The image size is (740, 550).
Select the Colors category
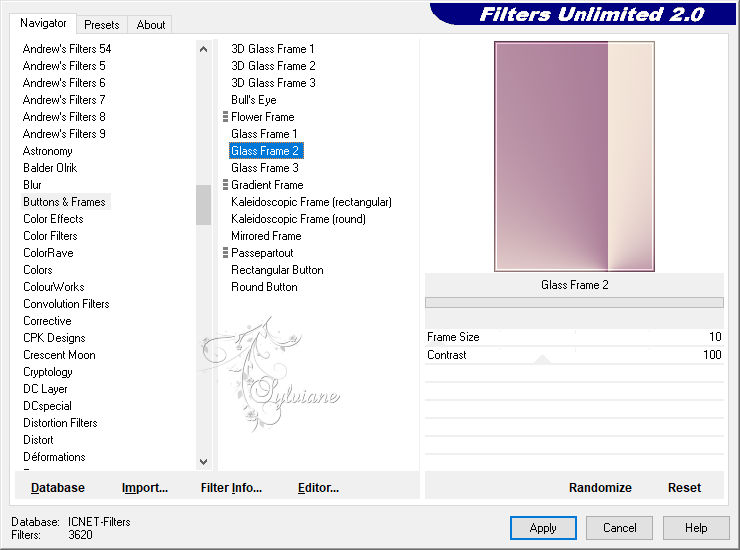tap(38, 270)
